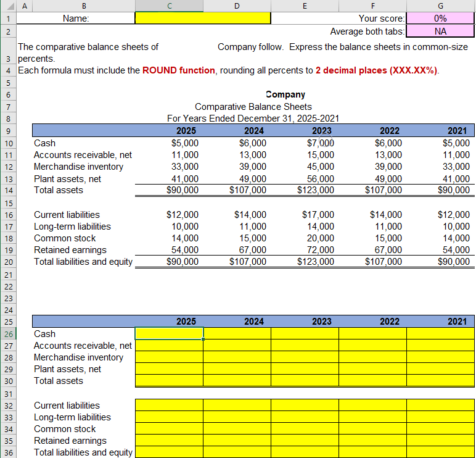476x458 pixels.
Task: Click the yellow Name input cell
Action: point(203,19)
